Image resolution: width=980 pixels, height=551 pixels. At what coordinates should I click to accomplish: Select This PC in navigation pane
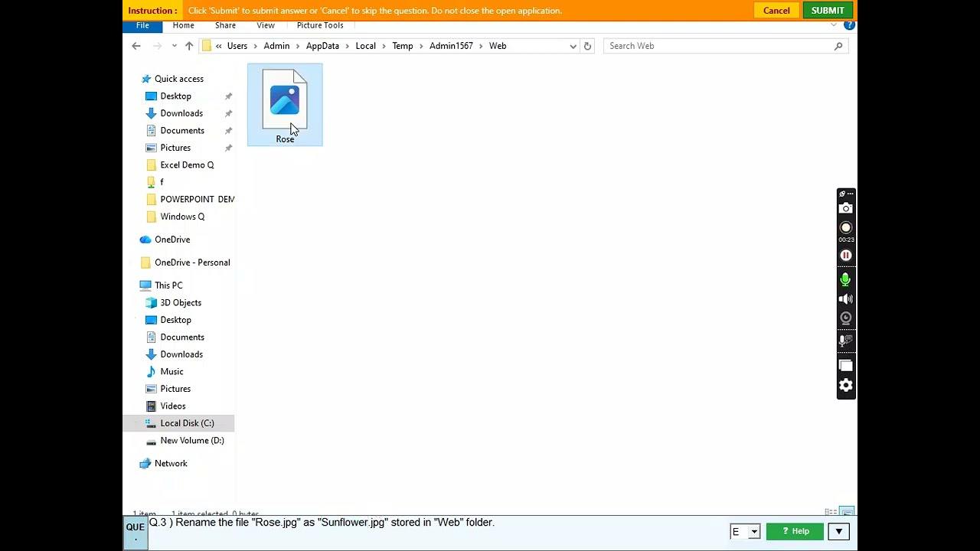tap(168, 285)
